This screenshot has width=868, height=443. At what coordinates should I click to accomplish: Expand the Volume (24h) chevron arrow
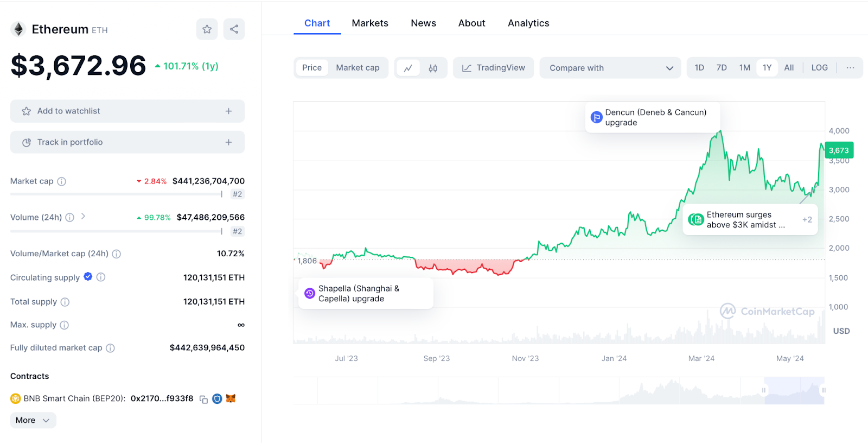[x=83, y=216]
